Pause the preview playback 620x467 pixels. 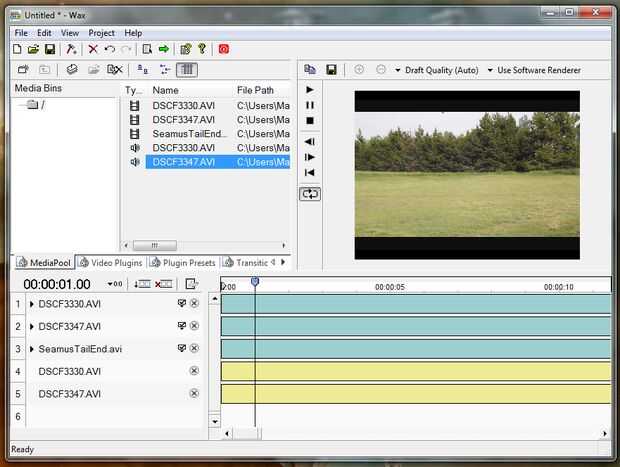click(310, 105)
